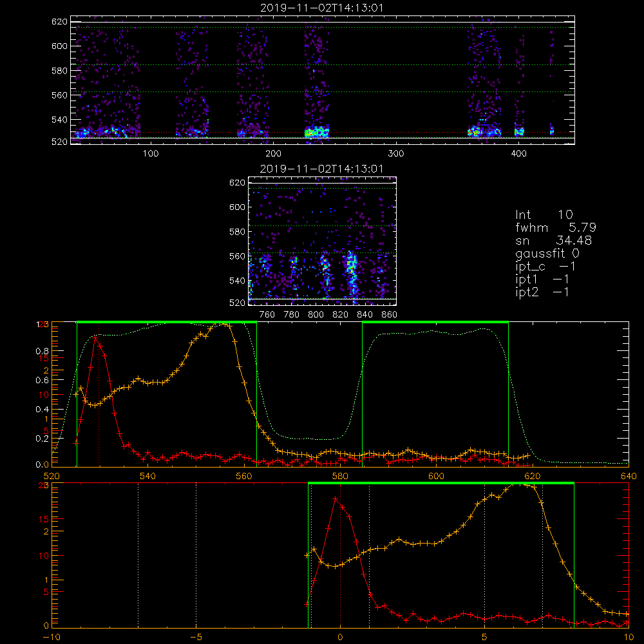Image resolution: width=644 pixels, height=644 pixels.
Task: Click x-axis label 400 on top spectrogram
Action: click(518, 153)
